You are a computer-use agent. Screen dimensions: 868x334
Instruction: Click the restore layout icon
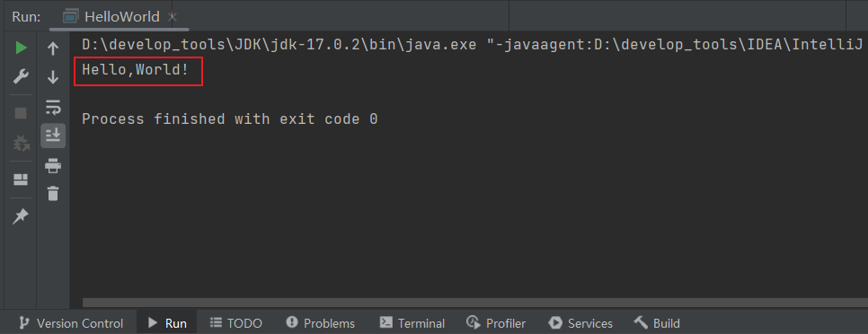coord(21,180)
